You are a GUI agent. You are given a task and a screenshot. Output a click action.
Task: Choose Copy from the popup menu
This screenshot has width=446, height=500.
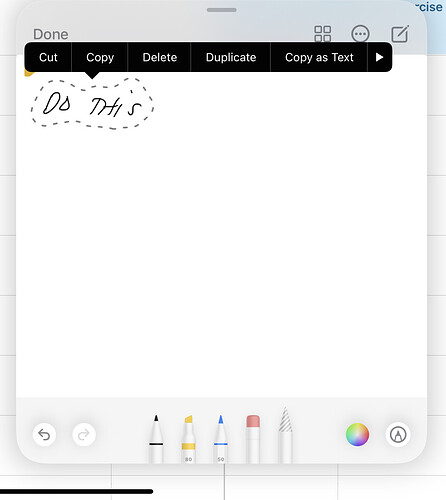click(x=100, y=57)
